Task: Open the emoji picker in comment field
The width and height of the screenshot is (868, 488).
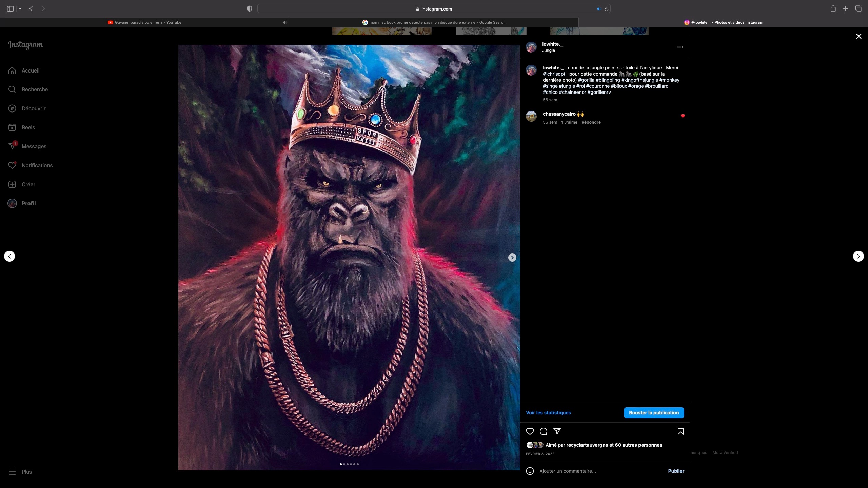Action: (x=530, y=471)
